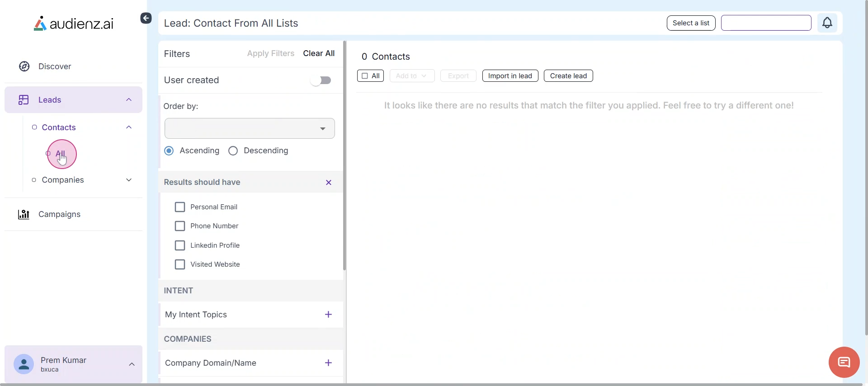Expand the Companies submenu
Image resolution: width=868 pixels, height=386 pixels.
[x=129, y=180]
